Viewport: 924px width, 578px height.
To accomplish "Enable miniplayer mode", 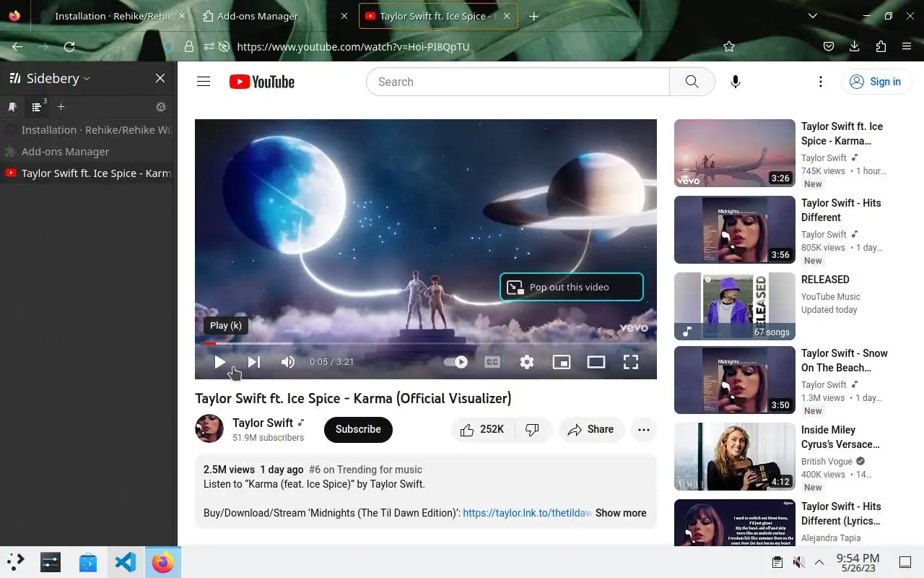I will [x=562, y=362].
